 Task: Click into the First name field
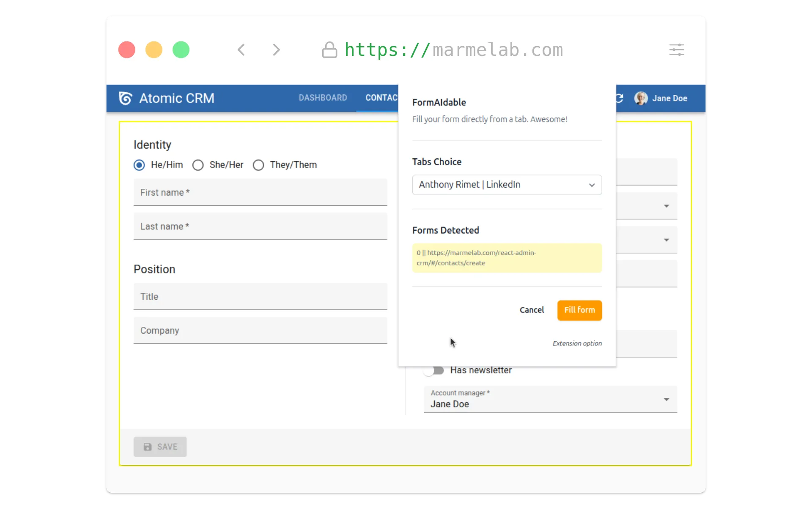click(260, 193)
